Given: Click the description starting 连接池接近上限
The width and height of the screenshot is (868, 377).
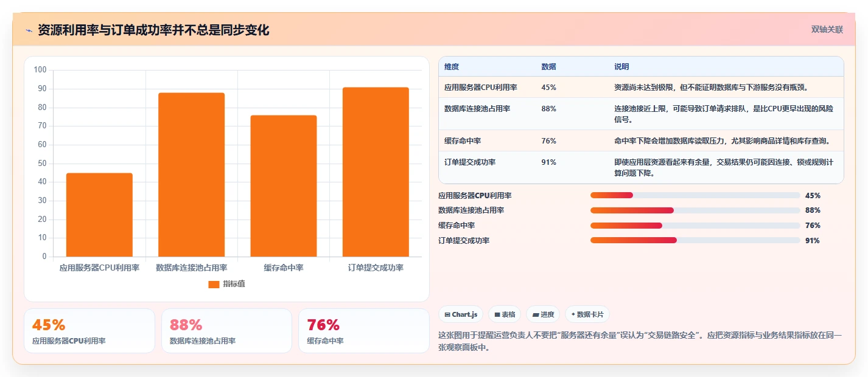Looking at the screenshot, I should [x=724, y=114].
